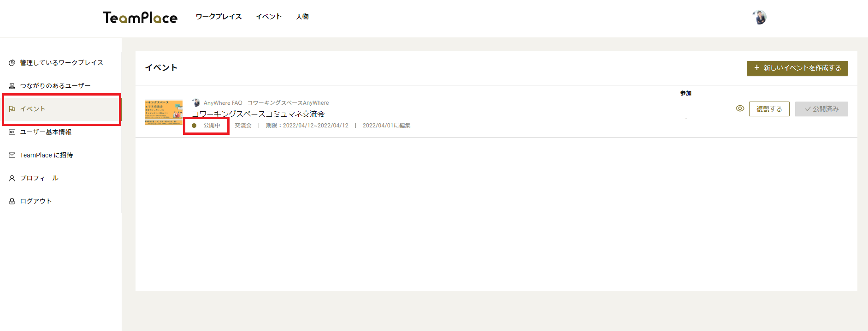Click the person icon beside プロフィール

pyautogui.click(x=12, y=178)
